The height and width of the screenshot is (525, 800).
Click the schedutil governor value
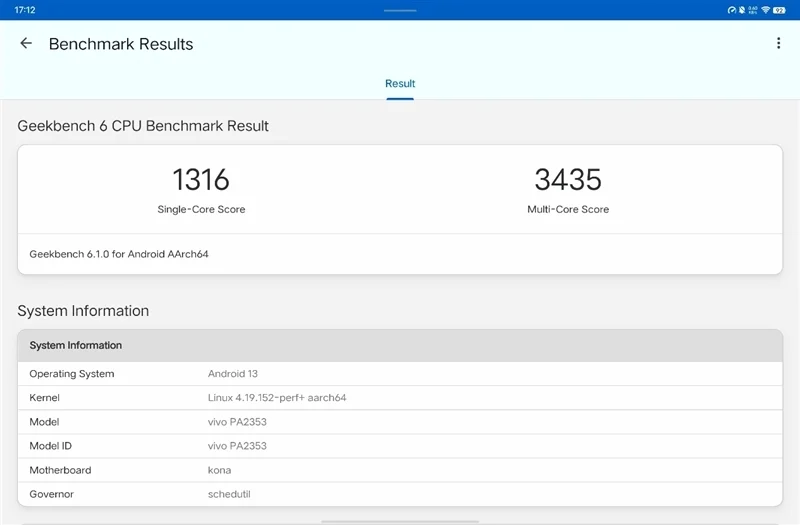tap(229, 494)
